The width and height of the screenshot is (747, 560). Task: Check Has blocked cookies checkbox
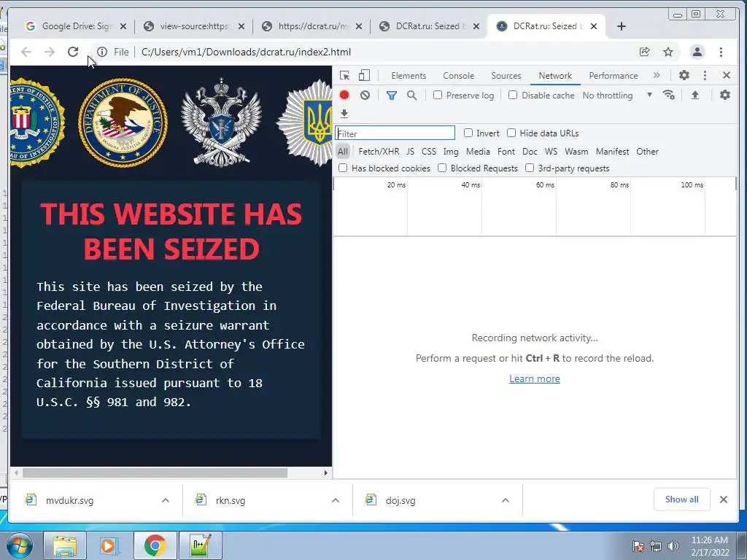point(343,168)
